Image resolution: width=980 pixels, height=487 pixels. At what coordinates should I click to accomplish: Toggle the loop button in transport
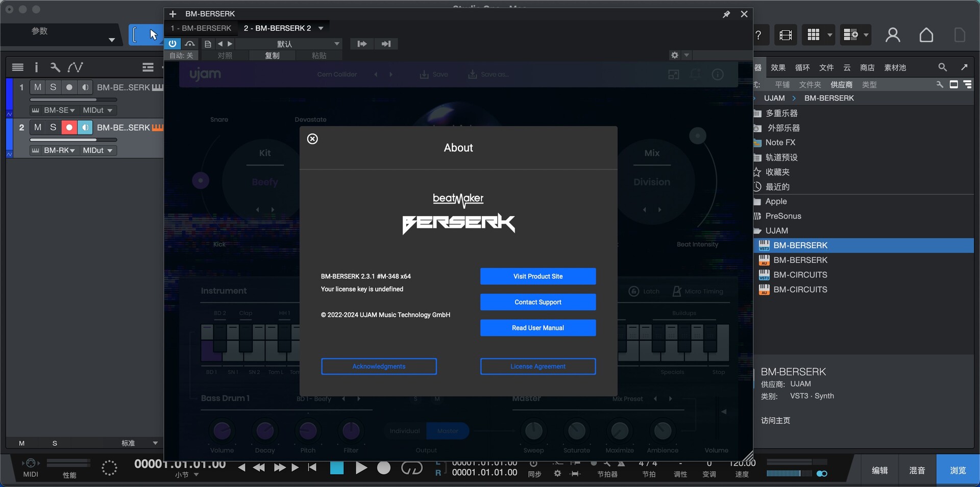pos(411,468)
